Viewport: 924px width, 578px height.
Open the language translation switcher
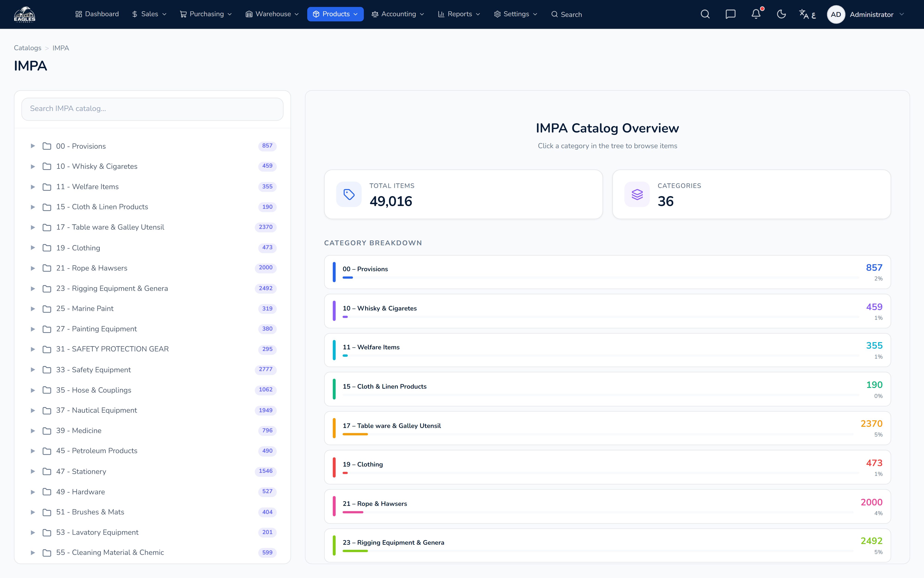(x=807, y=14)
